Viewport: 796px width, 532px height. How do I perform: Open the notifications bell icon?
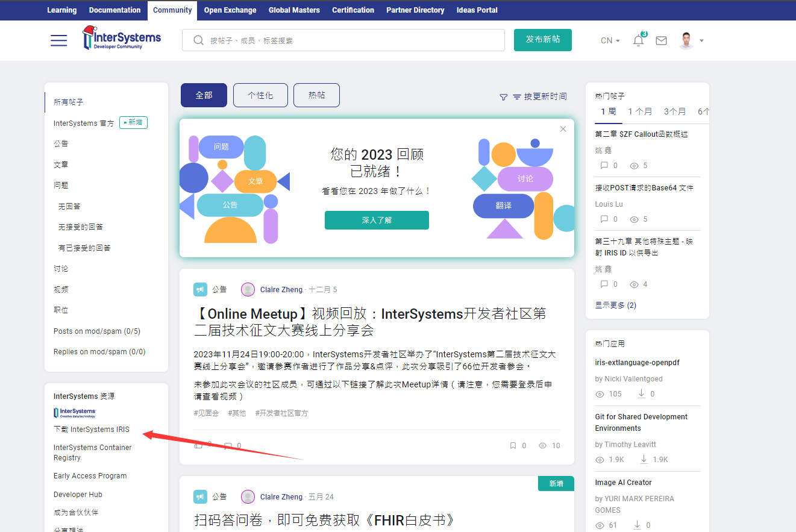coord(638,40)
